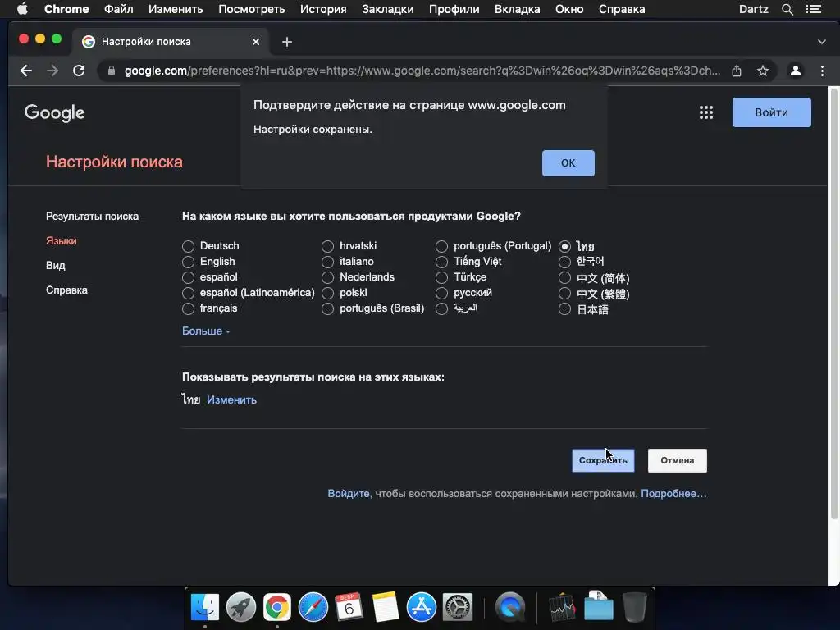Viewport: 840px width, 630px height.
Task: Select the hrvatski radio button
Action: pyautogui.click(x=327, y=246)
